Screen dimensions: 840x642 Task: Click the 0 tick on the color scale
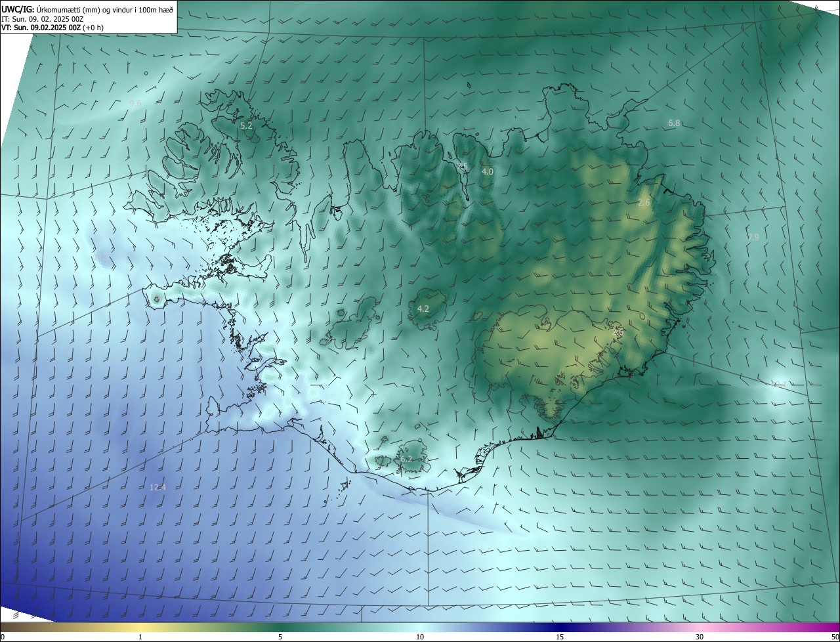(x=3, y=637)
